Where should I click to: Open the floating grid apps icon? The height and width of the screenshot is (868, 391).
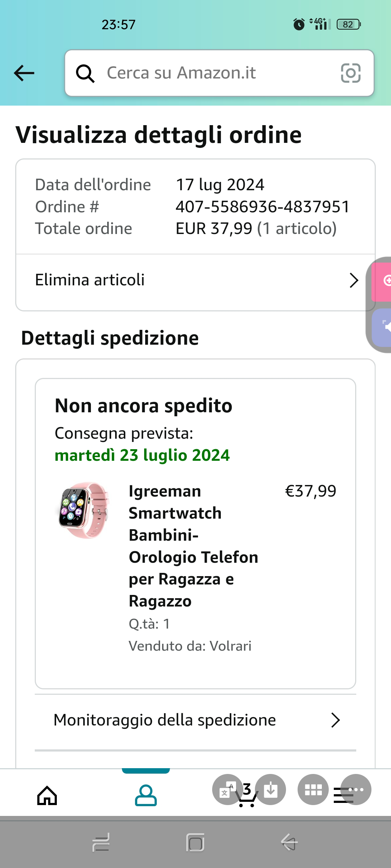313,790
